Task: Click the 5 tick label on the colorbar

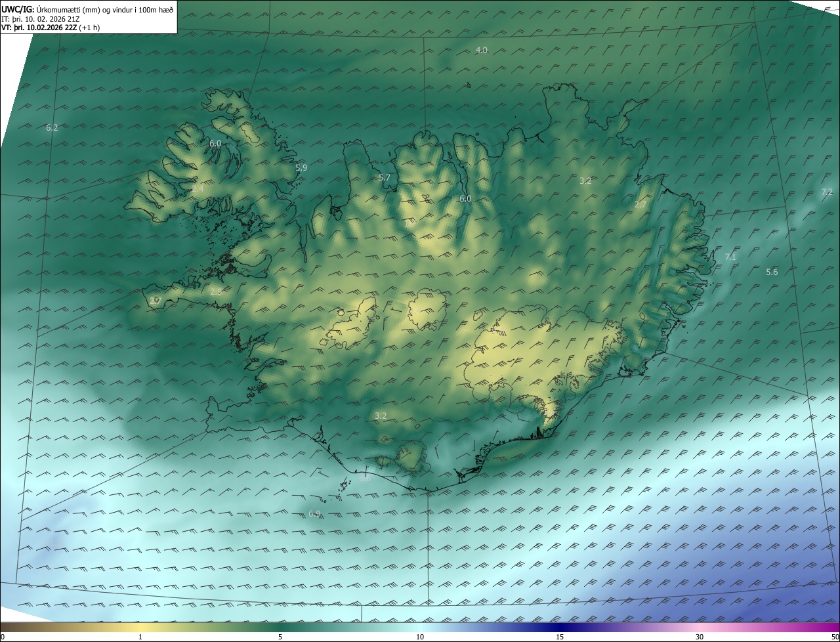Action: coord(280,637)
